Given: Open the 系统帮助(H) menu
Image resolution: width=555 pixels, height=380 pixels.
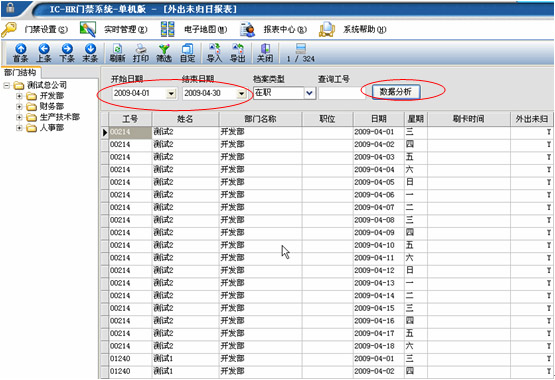Looking at the screenshot, I should (365, 29).
